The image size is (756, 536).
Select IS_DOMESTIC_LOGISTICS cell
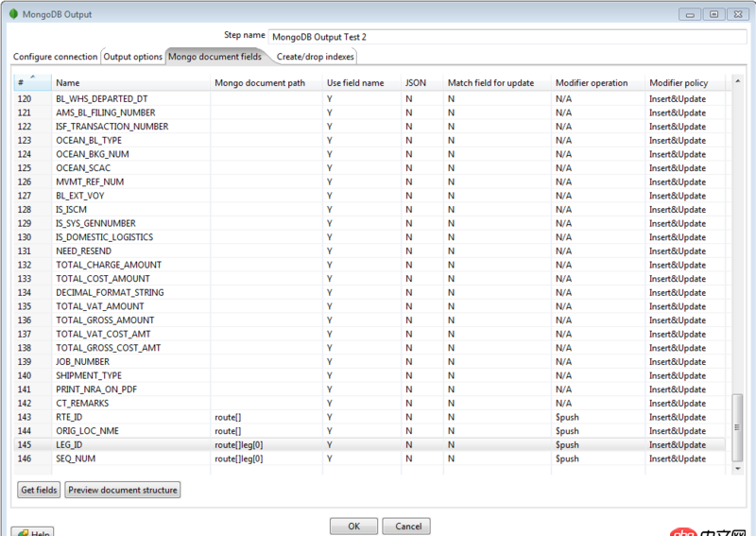pos(130,237)
